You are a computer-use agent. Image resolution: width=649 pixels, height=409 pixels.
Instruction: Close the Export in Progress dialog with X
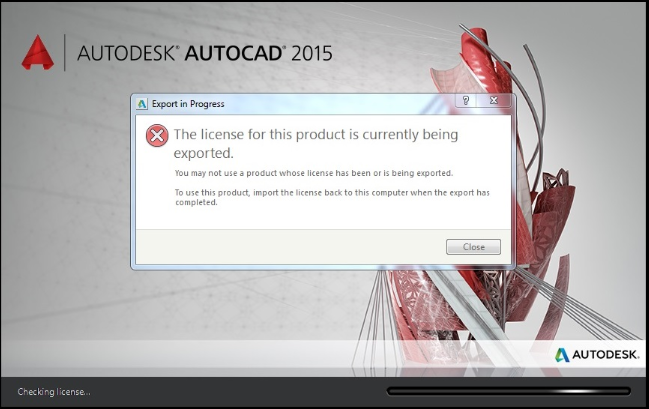pyautogui.click(x=493, y=101)
